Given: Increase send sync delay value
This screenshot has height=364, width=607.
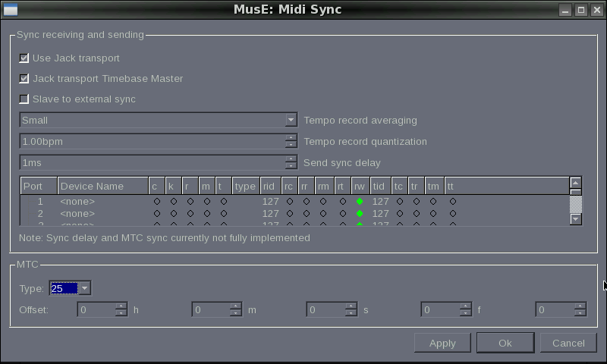Looking at the screenshot, I should 291,159.
